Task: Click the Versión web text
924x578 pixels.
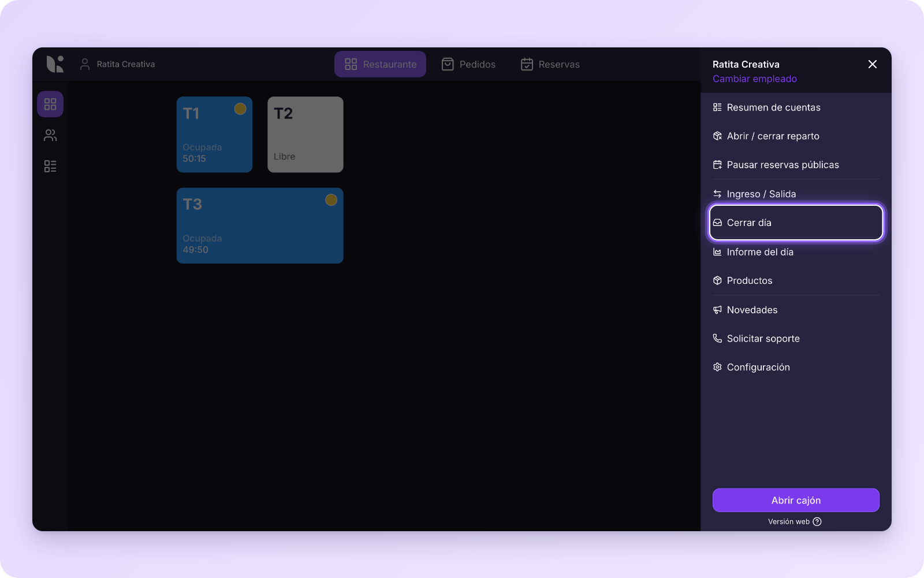Action: click(788, 521)
